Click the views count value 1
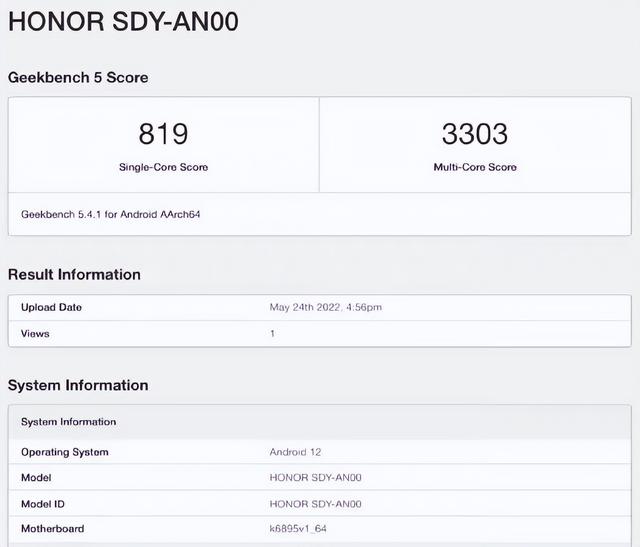Screen dimensions: 640x547 pos(272,333)
